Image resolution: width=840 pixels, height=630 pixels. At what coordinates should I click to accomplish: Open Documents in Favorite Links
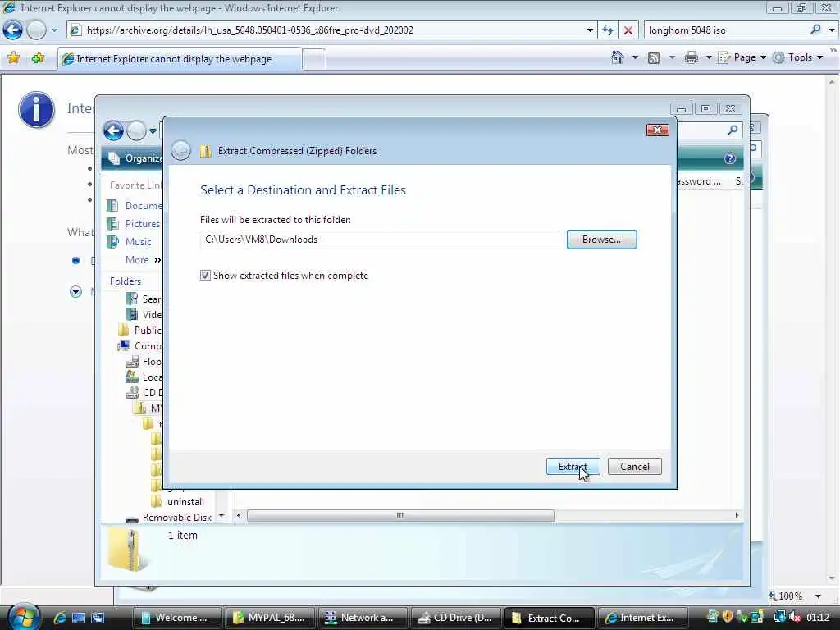[x=135, y=206]
